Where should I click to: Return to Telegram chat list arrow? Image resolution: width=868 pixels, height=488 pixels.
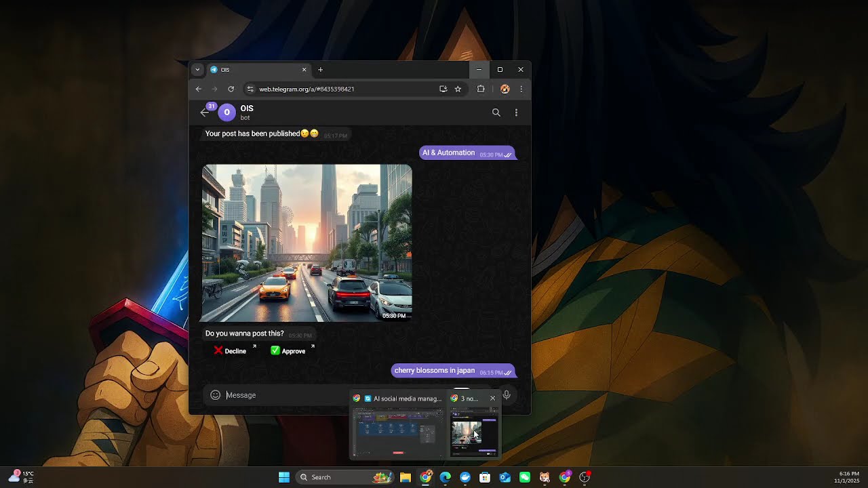[x=204, y=113]
